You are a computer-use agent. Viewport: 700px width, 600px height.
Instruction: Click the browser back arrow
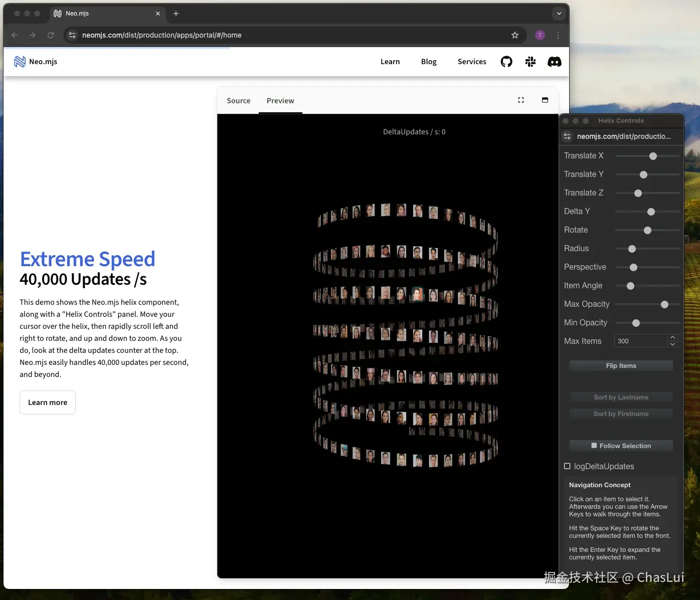[15, 35]
